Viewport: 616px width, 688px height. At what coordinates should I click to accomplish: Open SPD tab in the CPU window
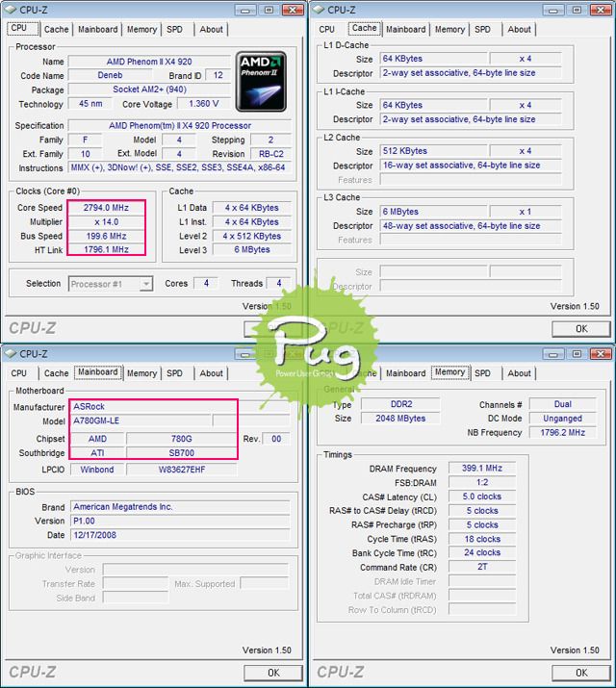[x=174, y=30]
